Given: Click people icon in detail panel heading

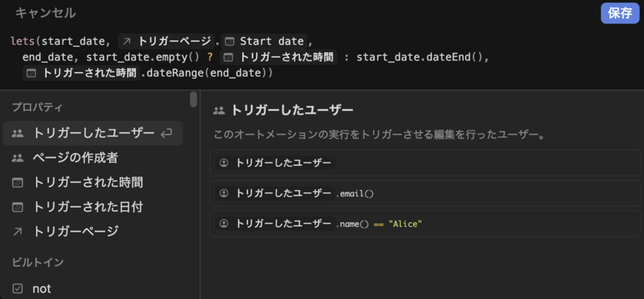Looking at the screenshot, I should click(x=219, y=111).
